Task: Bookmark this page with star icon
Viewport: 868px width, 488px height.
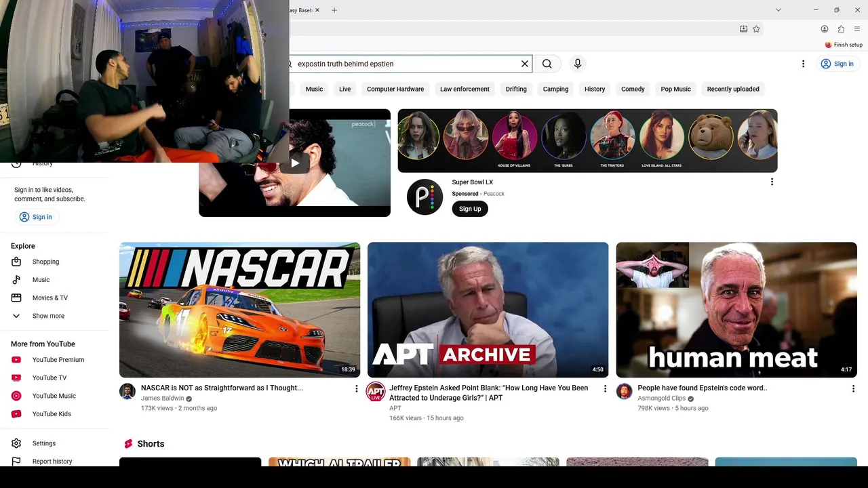Action: pos(756,29)
